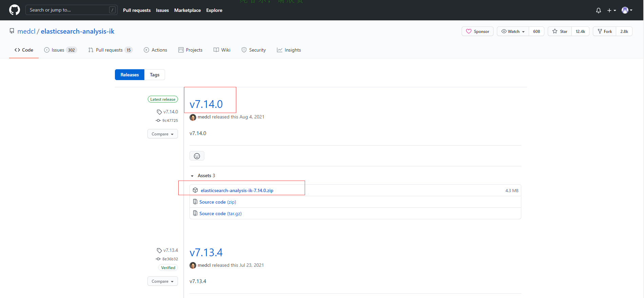The image size is (644, 298).
Task: Click the Verified badge
Action: point(168,268)
